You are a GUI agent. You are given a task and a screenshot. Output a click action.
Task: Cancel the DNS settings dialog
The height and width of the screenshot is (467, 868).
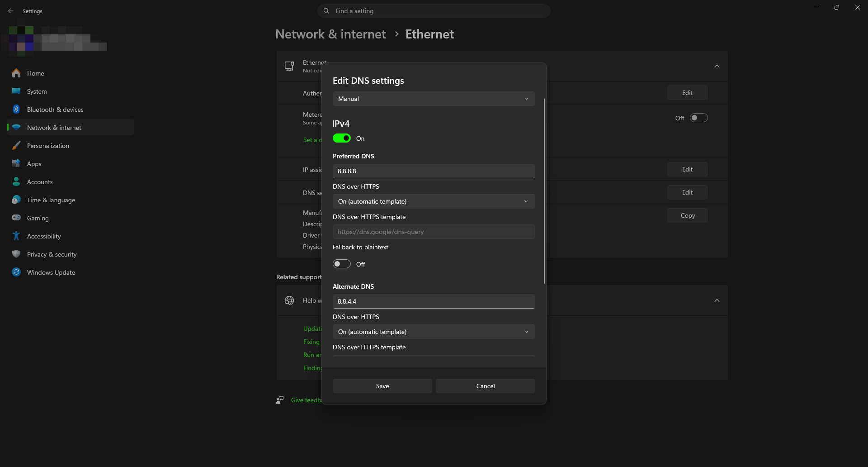(x=486, y=386)
